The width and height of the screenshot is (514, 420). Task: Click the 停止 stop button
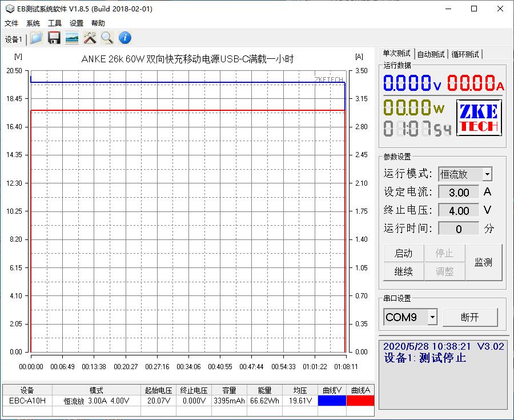tap(444, 253)
